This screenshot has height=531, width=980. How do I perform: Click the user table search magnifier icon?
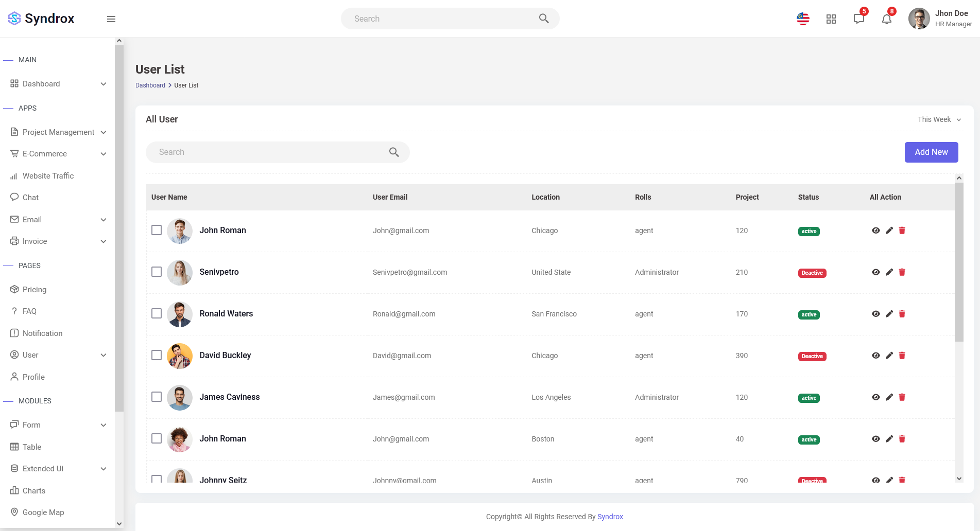[394, 152]
